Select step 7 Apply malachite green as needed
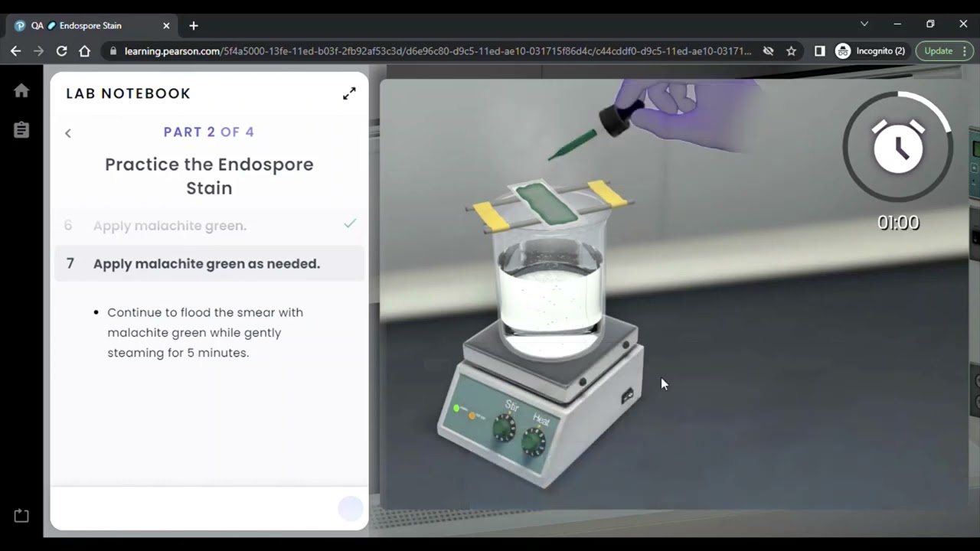Image resolution: width=980 pixels, height=551 pixels. pos(209,263)
